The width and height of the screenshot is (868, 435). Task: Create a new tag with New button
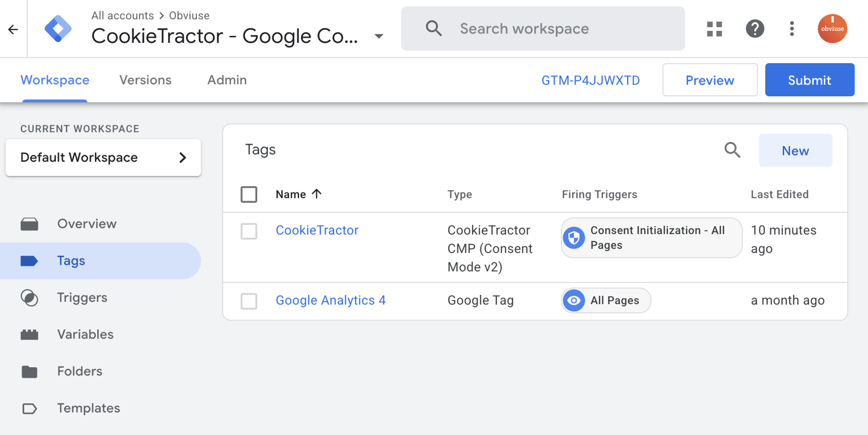tap(795, 151)
